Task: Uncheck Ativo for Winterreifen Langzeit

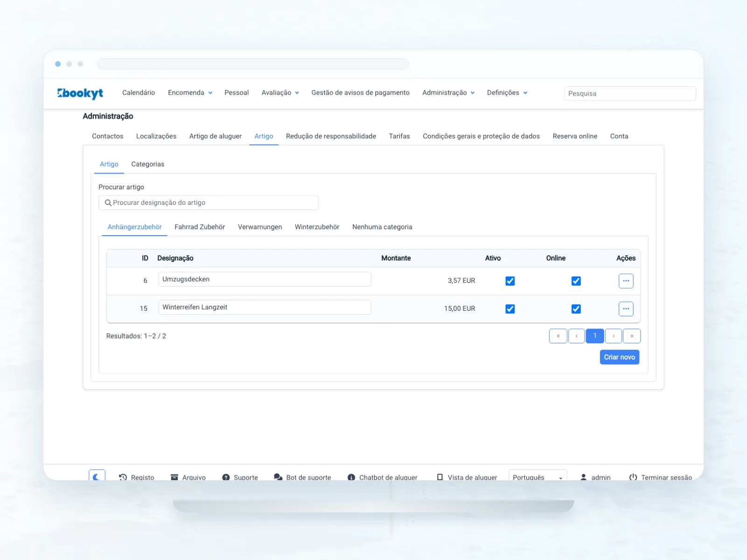Action: 510,309
